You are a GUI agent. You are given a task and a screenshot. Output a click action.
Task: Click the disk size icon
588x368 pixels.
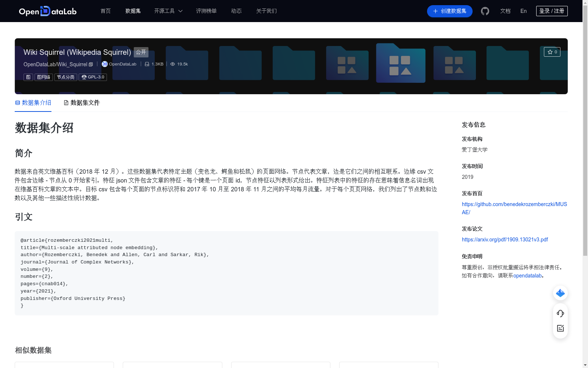(x=147, y=64)
